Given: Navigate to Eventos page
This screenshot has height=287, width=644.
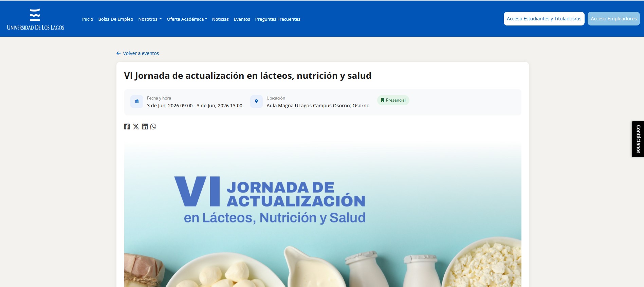Looking at the screenshot, I should pyautogui.click(x=242, y=19).
